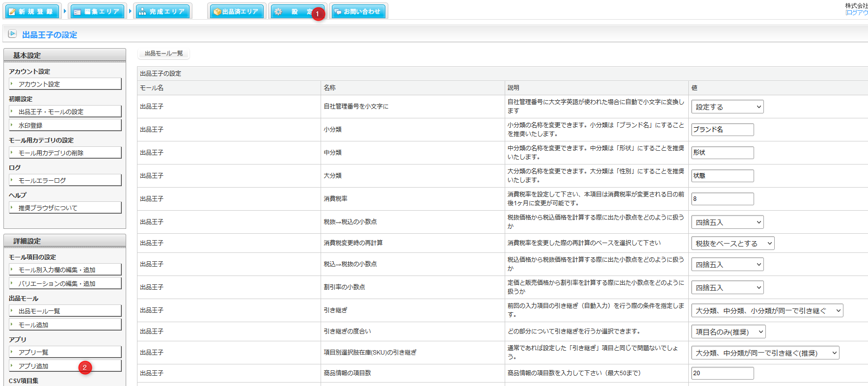Image resolution: width=868 pixels, height=386 pixels.
Task: Click the 自社管理番号を小文字に cell
Action: [413, 107]
